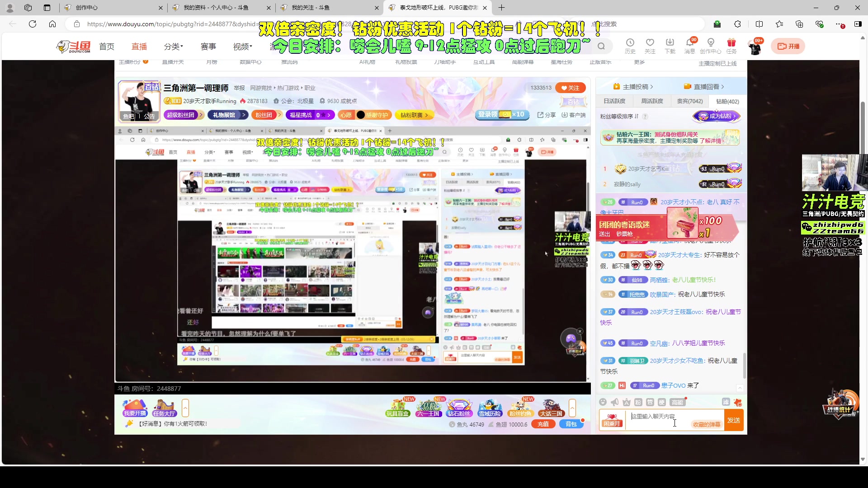Open the 分类 dropdown menu
The height and width of the screenshot is (488, 868).
[174, 47]
